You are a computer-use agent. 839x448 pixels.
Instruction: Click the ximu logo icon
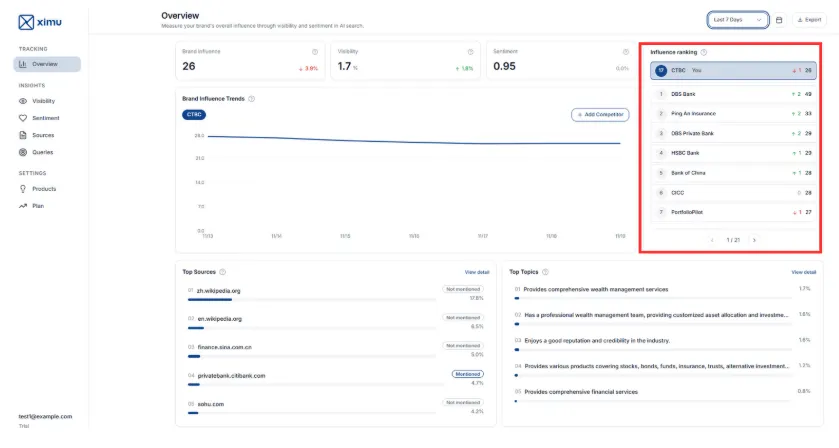pyautogui.click(x=27, y=20)
